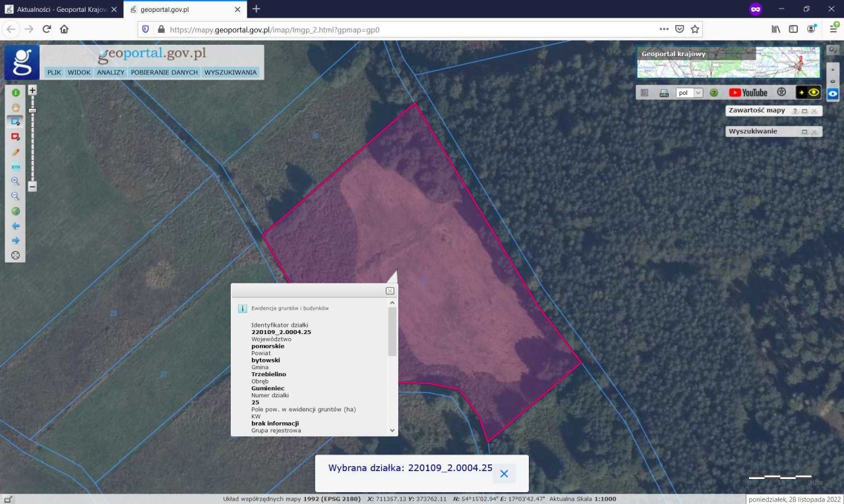Click the magnifier zoom-in tool
The image size is (844, 504).
pos(16,181)
